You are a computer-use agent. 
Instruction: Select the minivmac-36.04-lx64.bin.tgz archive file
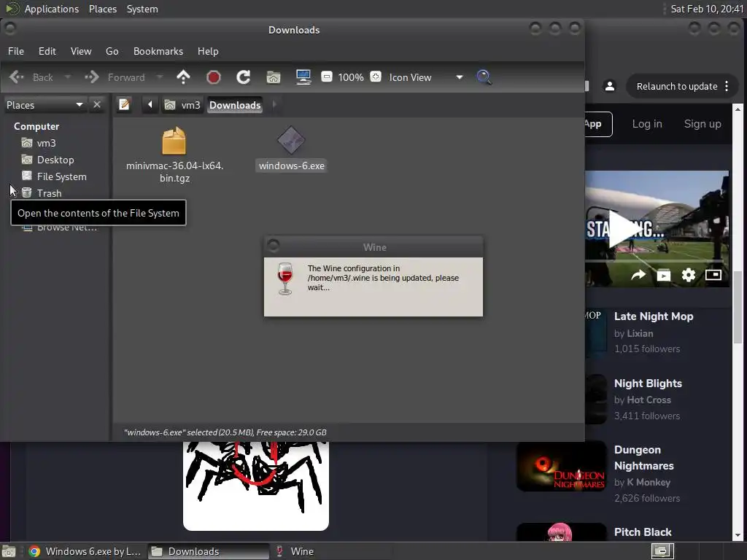tap(174, 155)
